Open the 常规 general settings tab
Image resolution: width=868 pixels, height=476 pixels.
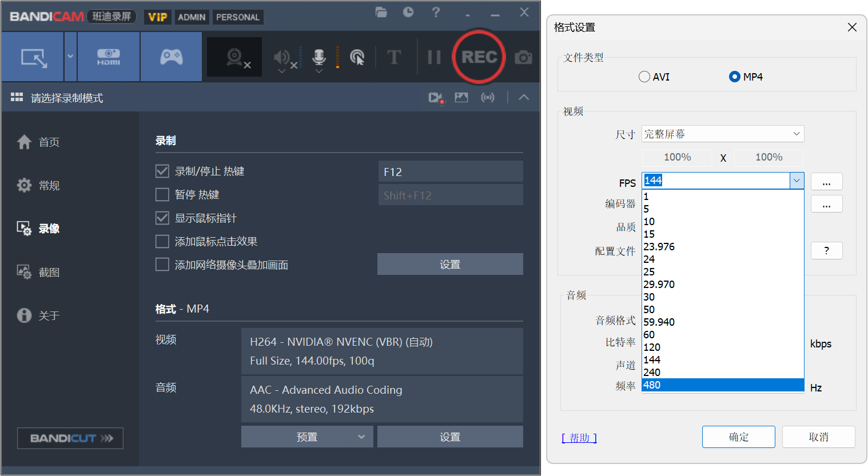pyautogui.click(x=38, y=185)
